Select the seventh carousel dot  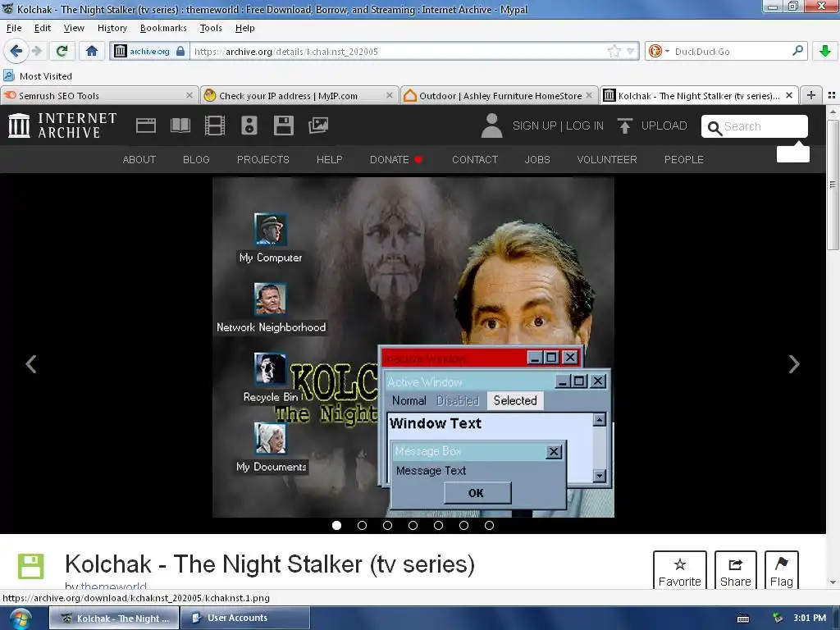tap(489, 526)
